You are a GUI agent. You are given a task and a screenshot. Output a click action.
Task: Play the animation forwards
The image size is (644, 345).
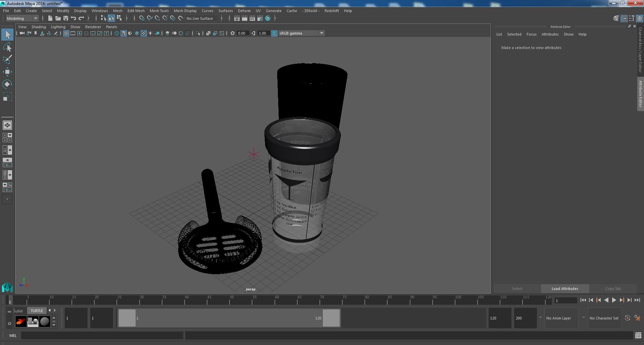(614, 300)
